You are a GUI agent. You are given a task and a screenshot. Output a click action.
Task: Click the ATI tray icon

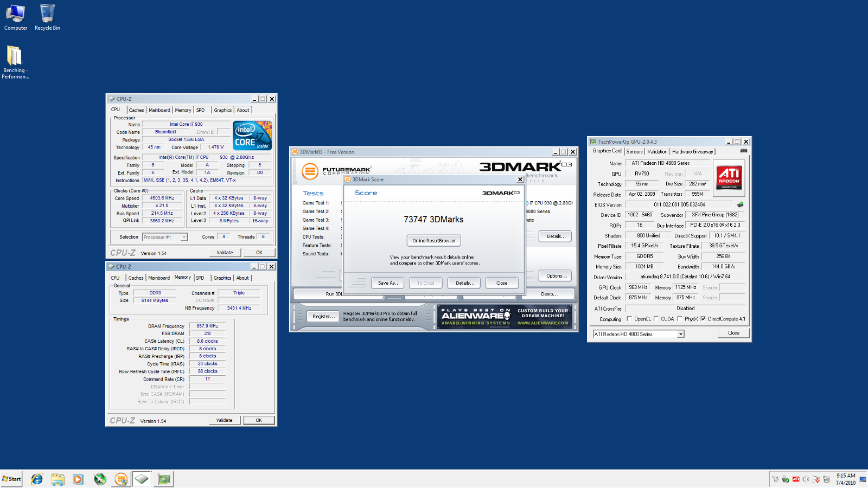click(796, 479)
